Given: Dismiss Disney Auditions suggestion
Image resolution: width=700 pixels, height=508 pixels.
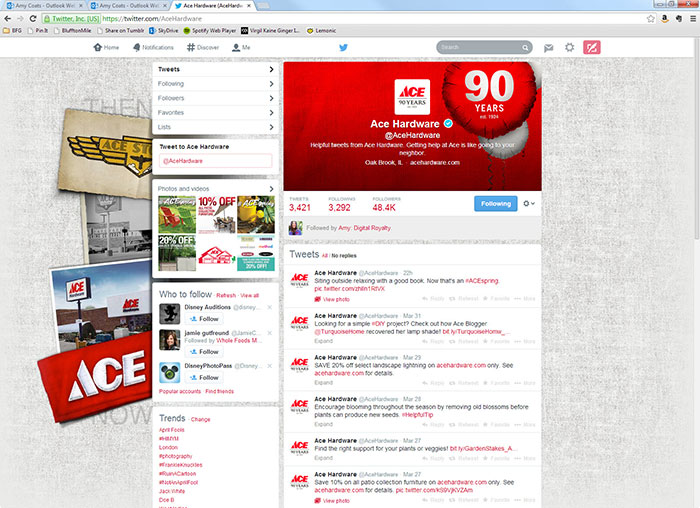Looking at the screenshot, I should pos(270,307).
